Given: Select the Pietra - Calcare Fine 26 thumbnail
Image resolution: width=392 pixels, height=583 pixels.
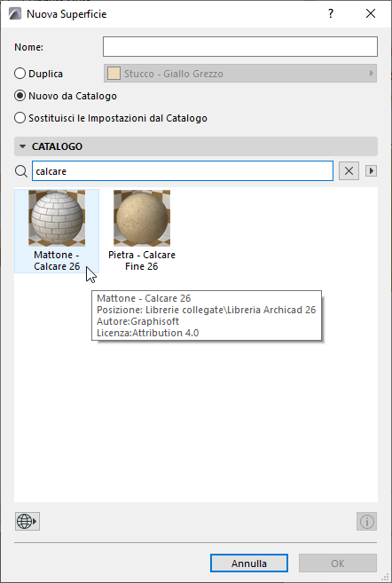Looking at the screenshot, I should [x=142, y=218].
